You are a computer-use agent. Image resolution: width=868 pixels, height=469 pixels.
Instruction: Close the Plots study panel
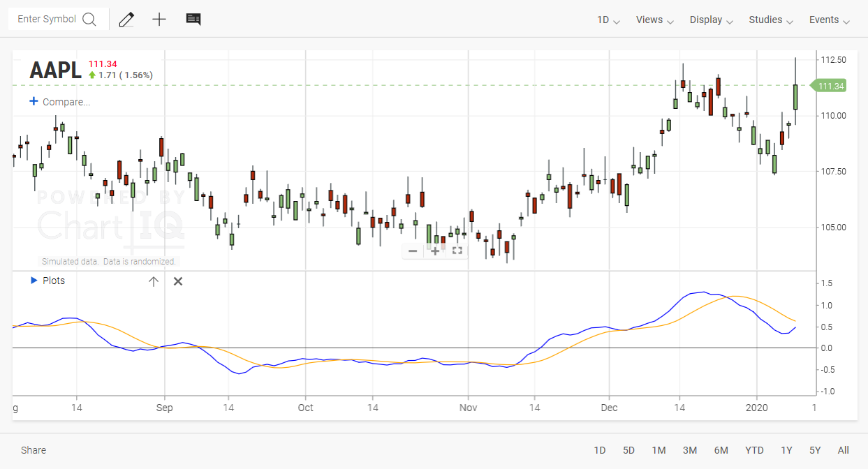tap(178, 281)
